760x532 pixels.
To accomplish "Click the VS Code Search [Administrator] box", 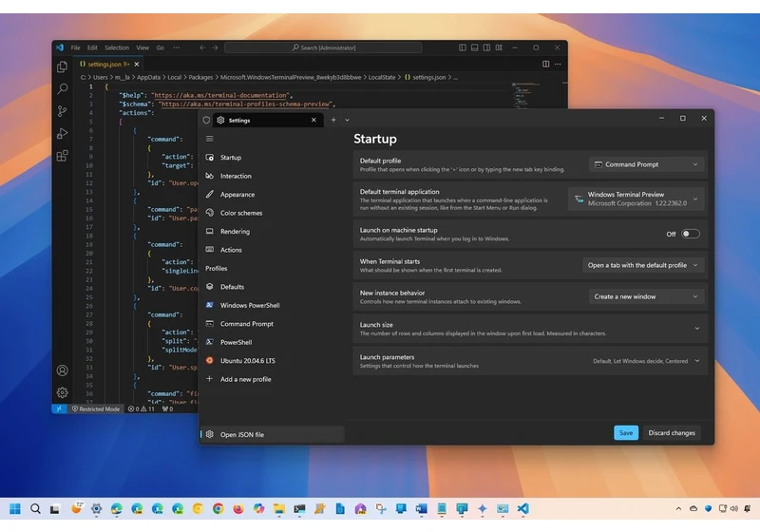I will [x=323, y=47].
